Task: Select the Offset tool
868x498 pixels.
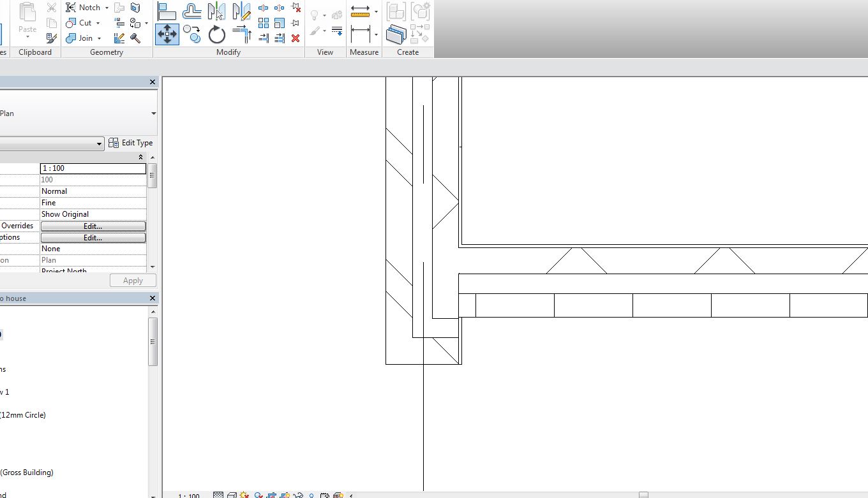Action: point(192,11)
